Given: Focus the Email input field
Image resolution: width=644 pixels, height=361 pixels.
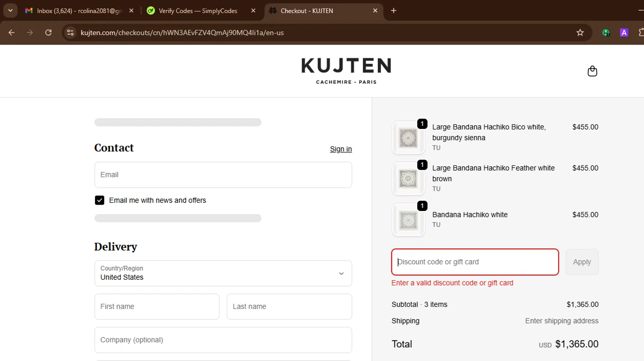Looking at the screenshot, I should (223, 175).
